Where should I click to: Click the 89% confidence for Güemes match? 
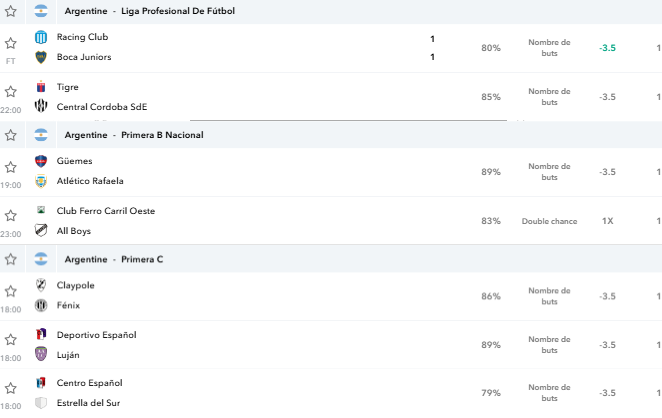pos(491,172)
